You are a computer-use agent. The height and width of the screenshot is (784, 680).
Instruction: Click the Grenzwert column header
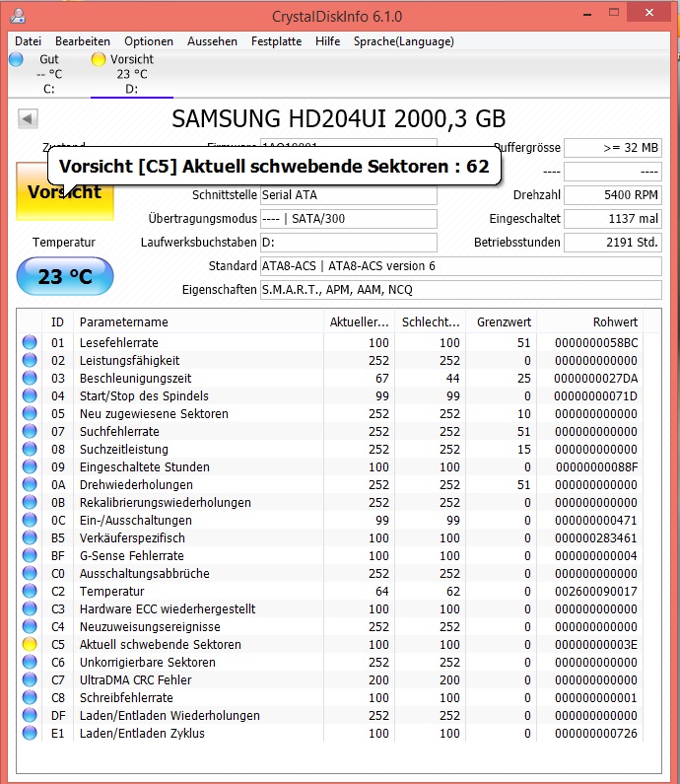[x=502, y=322]
